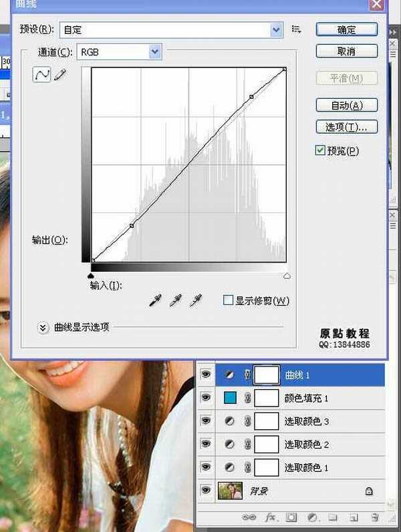This screenshot has height=532, width=401.
Task: Select the 选取颜色 2 layer
Action: pos(307,445)
